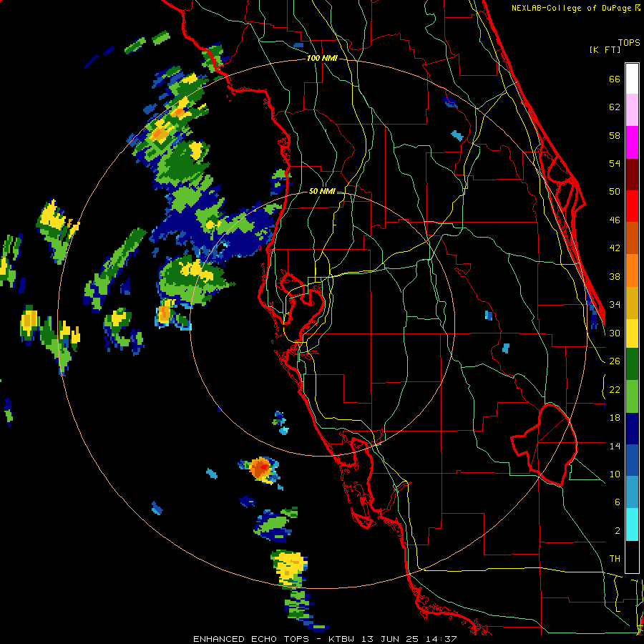The image size is (644, 644).
Task: Click the legend value 54
Action: (x=615, y=163)
